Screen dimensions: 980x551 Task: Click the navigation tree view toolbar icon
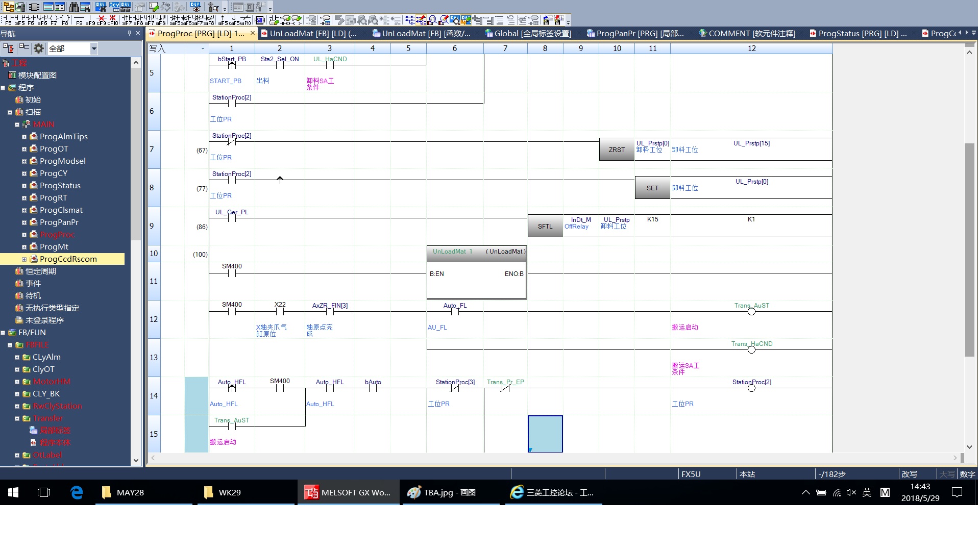[x=9, y=7]
